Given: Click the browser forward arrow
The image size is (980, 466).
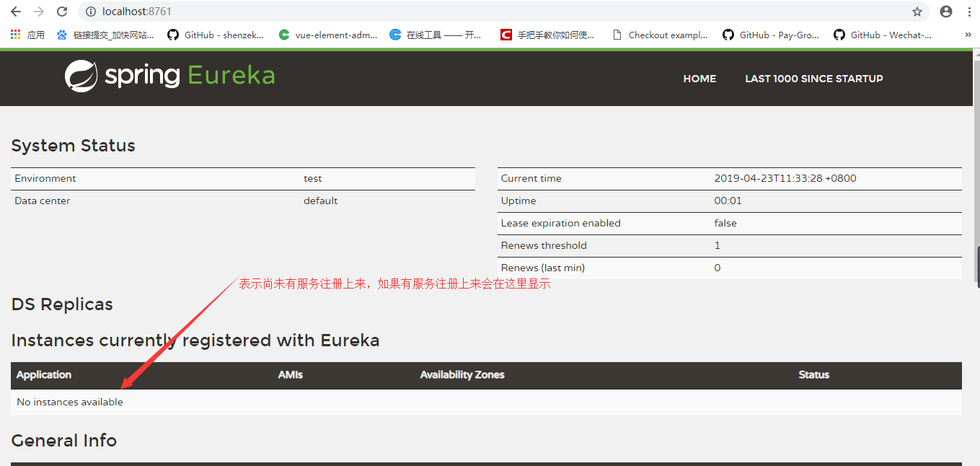Looking at the screenshot, I should [x=39, y=12].
